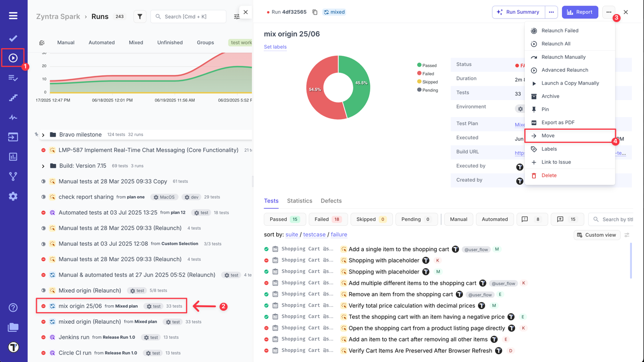
Task: Click the Help question mark icon
Action: (x=13, y=308)
